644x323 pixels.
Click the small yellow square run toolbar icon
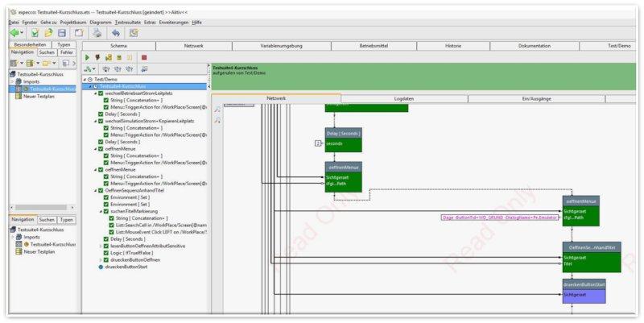(x=119, y=58)
